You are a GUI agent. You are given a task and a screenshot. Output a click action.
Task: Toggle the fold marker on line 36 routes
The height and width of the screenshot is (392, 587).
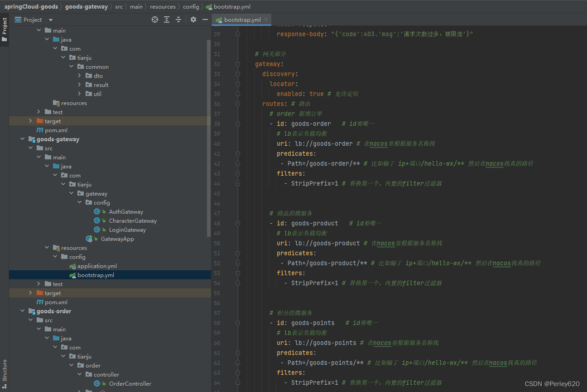coord(238,104)
